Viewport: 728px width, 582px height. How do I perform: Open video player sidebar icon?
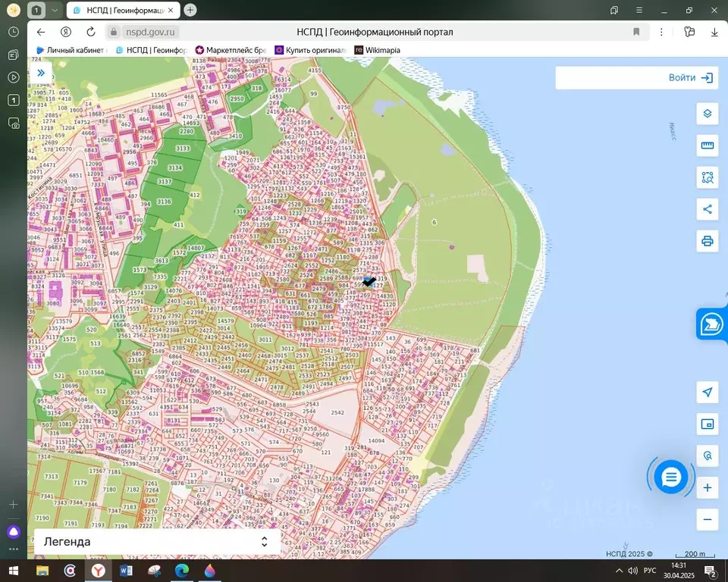click(14, 77)
